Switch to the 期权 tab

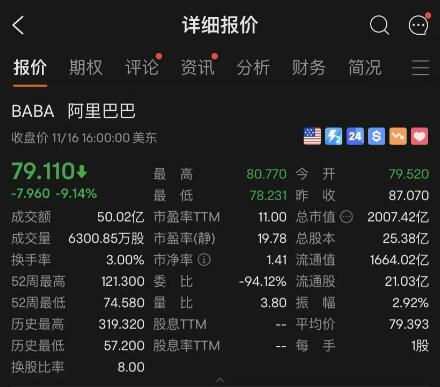coord(86,68)
